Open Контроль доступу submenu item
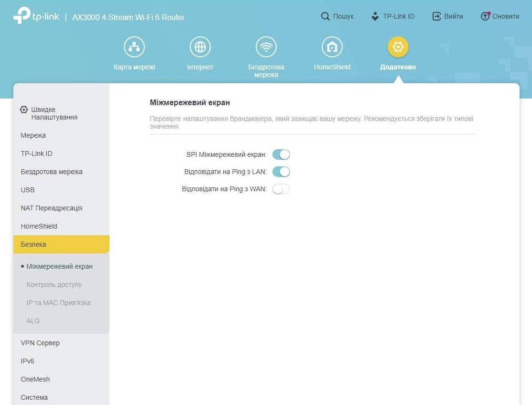 pos(54,285)
